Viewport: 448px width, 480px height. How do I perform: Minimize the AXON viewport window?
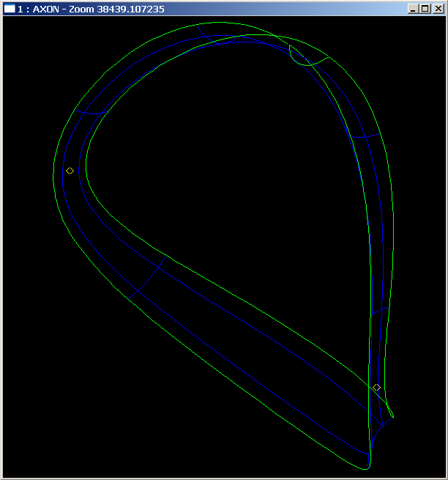pos(414,9)
